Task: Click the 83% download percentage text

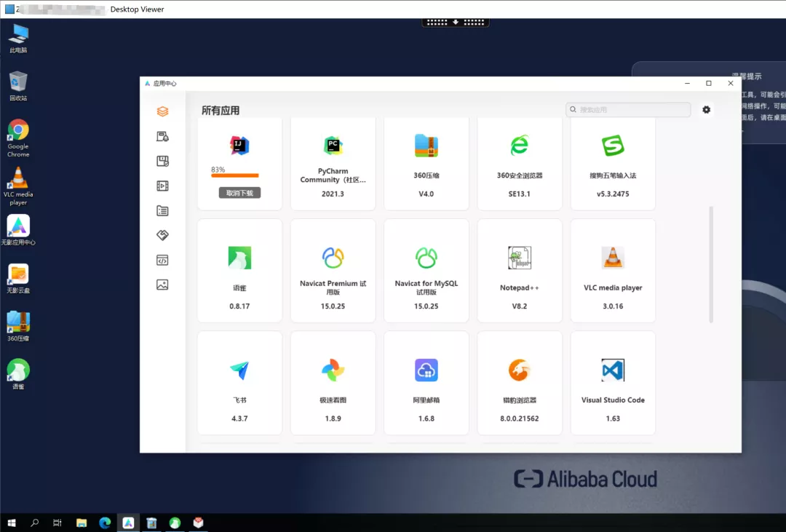Action: point(218,170)
